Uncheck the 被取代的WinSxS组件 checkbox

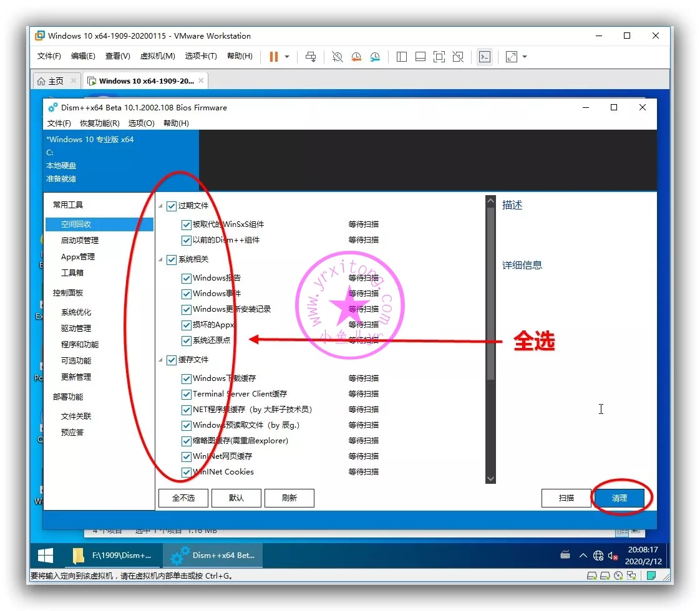186,224
